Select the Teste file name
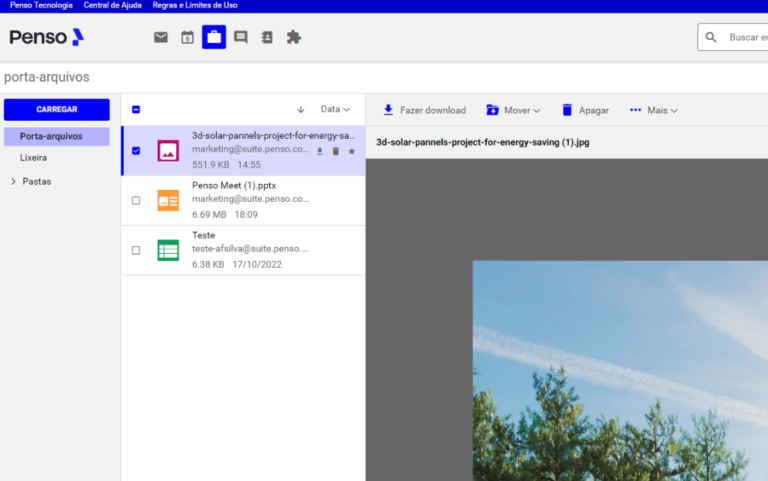The width and height of the screenshot is (768, 481). point(204,235)
